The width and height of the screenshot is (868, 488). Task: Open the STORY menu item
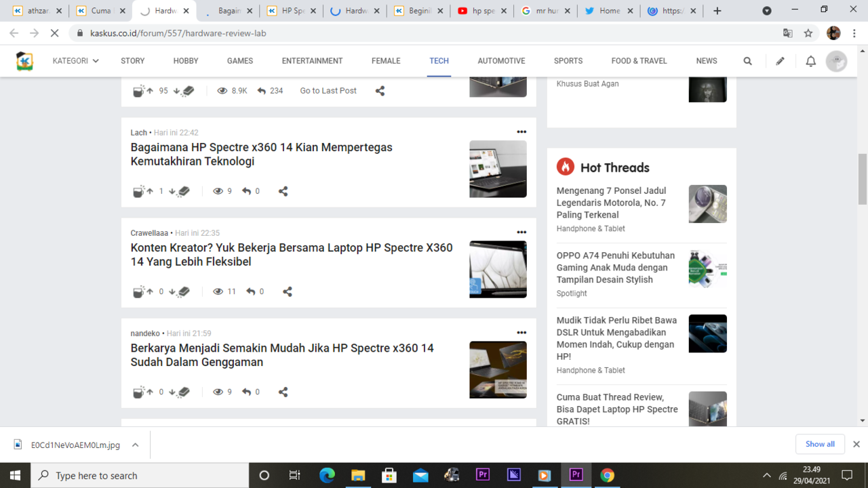[x=133, y=61]
